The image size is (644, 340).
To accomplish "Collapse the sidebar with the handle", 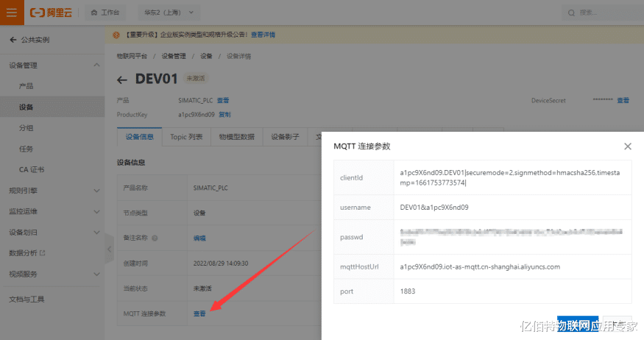I will click(x=109, y=249).
